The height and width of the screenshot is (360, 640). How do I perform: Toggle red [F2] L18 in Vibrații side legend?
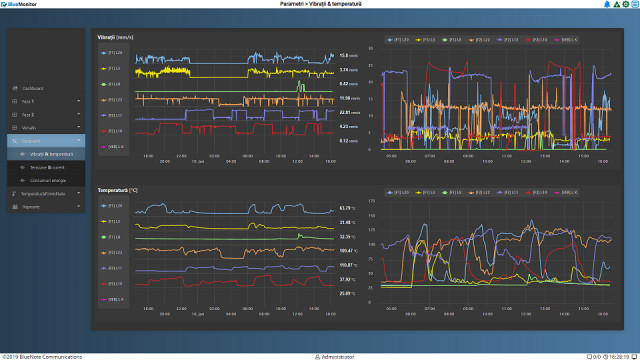tap(112, 131)
